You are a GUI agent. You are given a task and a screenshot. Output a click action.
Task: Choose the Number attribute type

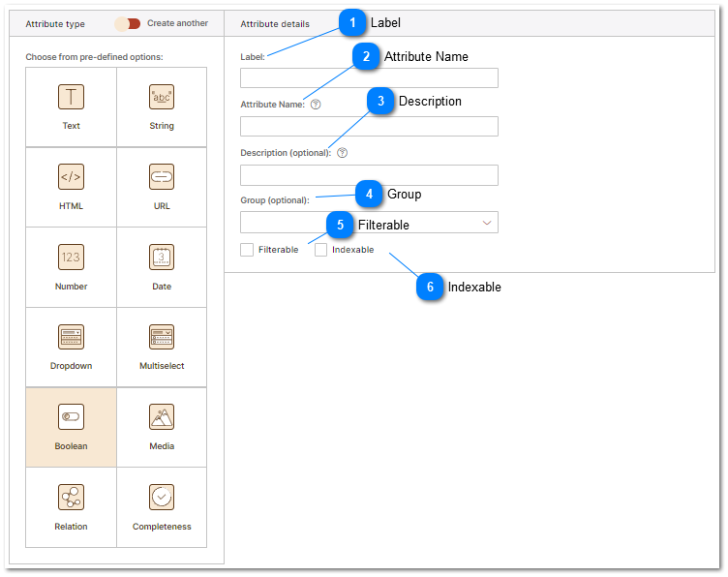71,258
